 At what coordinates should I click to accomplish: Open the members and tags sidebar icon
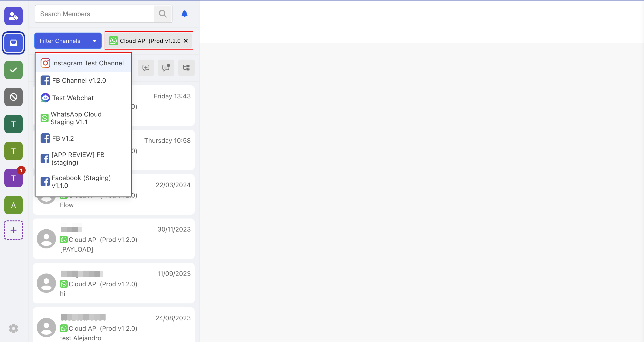14,16
